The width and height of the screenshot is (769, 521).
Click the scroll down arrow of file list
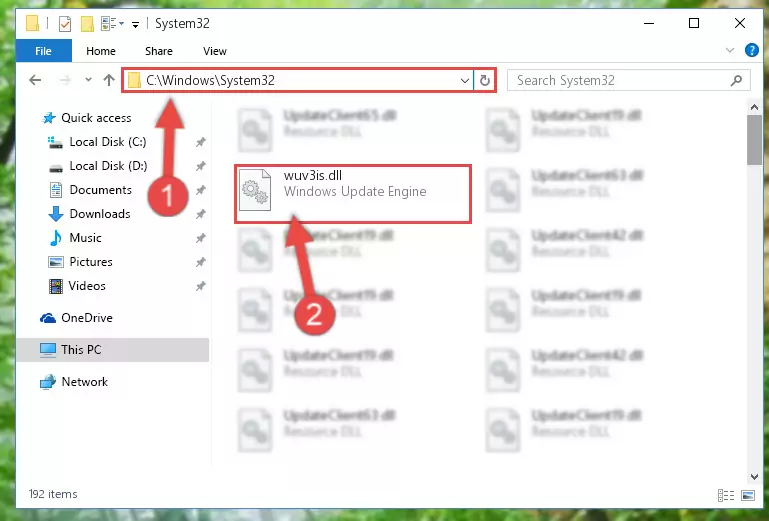point(754,477)
